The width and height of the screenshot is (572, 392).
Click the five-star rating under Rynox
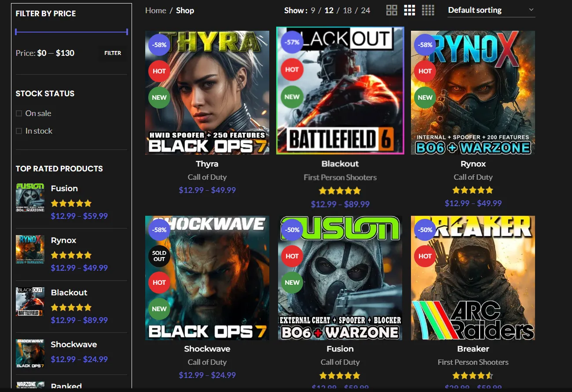coord(473,190)
